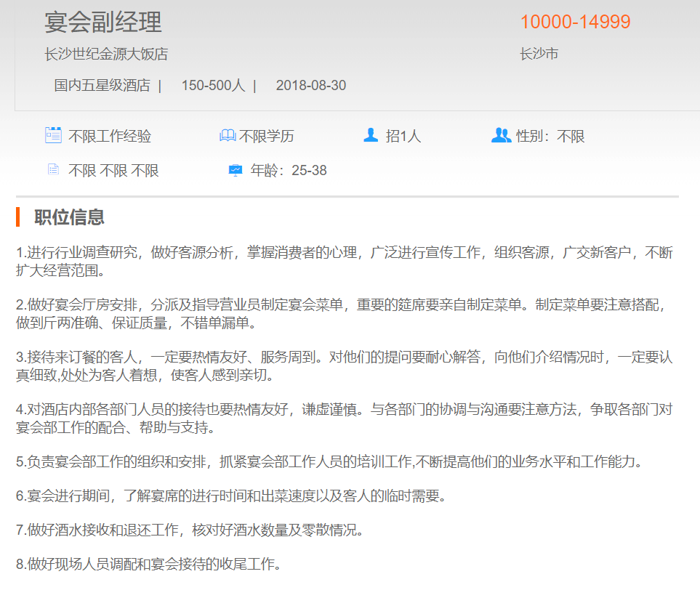Click the orange bar beside 职位信息
This screenshot has height=590, width=700.
point(17,217)
